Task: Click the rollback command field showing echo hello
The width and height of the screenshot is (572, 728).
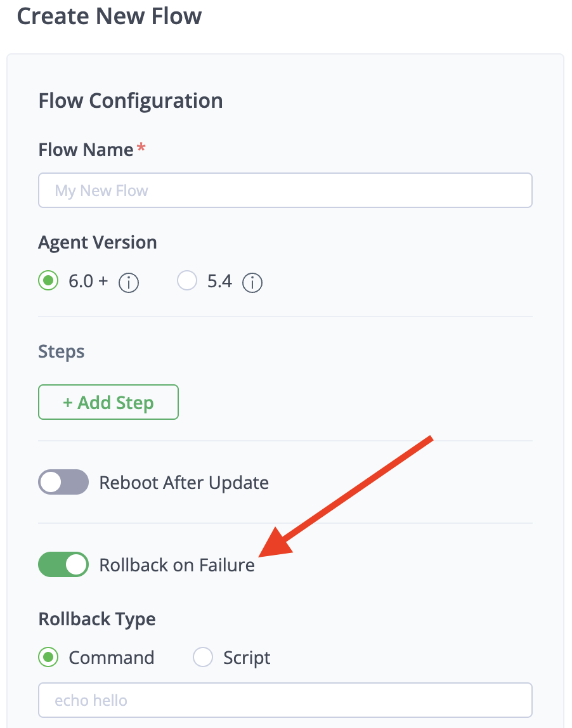Action: (x=285, y=700)
